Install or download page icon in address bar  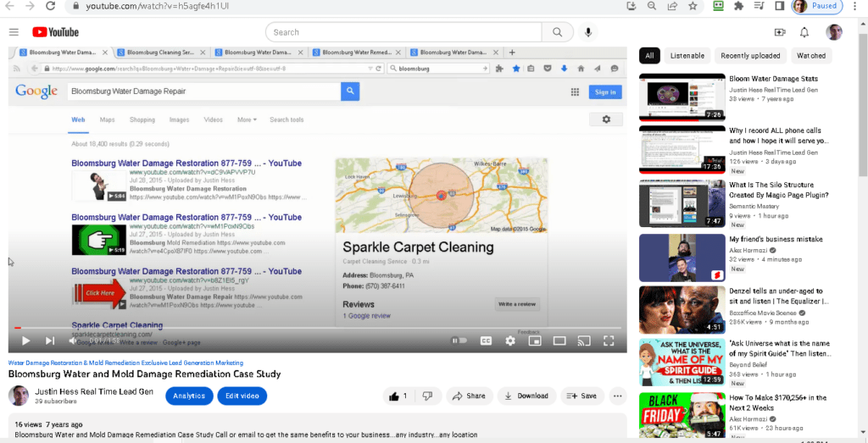(x=632, y=6)
